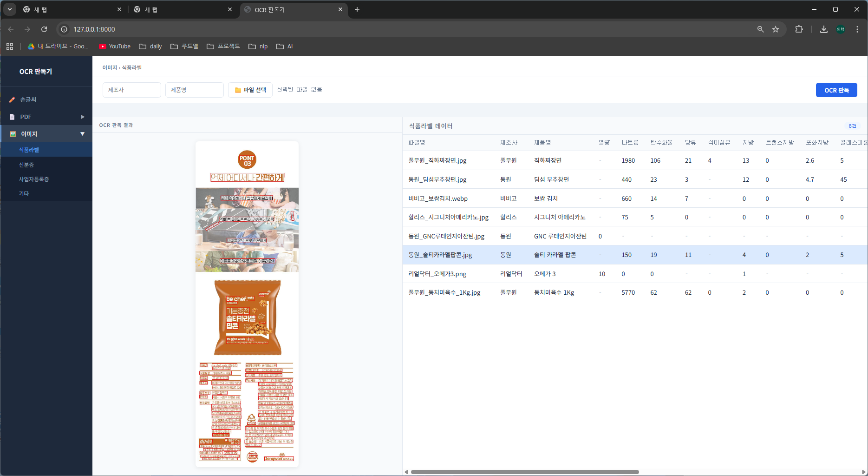Screen dimensions: 868x476
Task: Click the 탄수화물 column header
Action: [661, 142]
